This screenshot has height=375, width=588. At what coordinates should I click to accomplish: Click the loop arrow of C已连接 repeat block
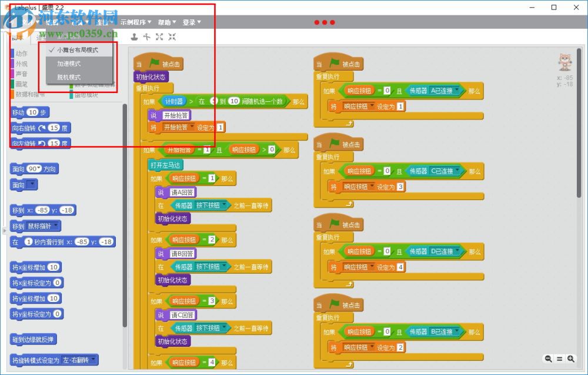tap(349, 204)
